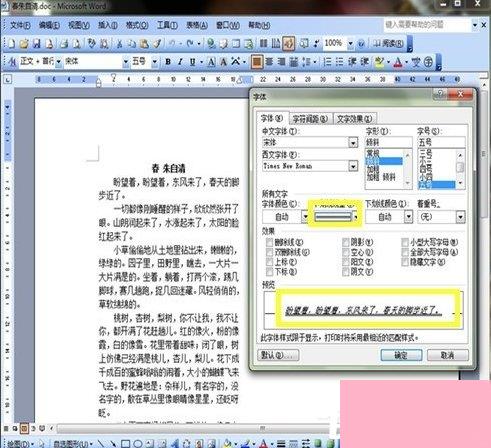Open the 文件(F) menu
Image resolution: width=491 pixels, height=448 pixels.
click(20, 25)
